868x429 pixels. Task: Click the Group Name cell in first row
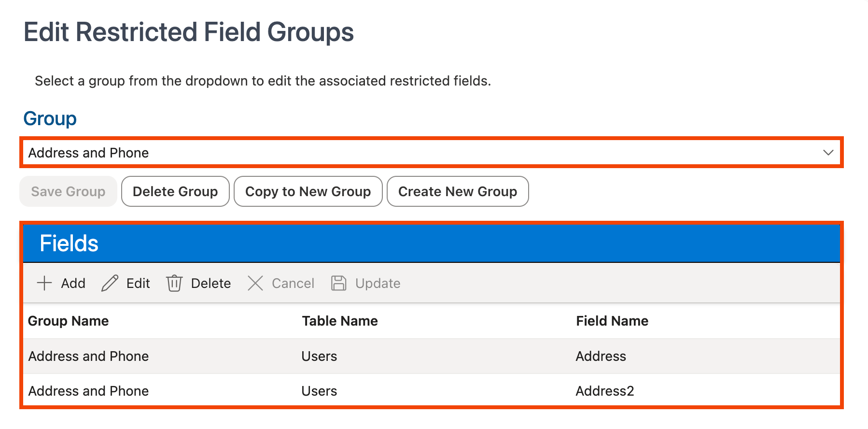click(x=89, y=357)
